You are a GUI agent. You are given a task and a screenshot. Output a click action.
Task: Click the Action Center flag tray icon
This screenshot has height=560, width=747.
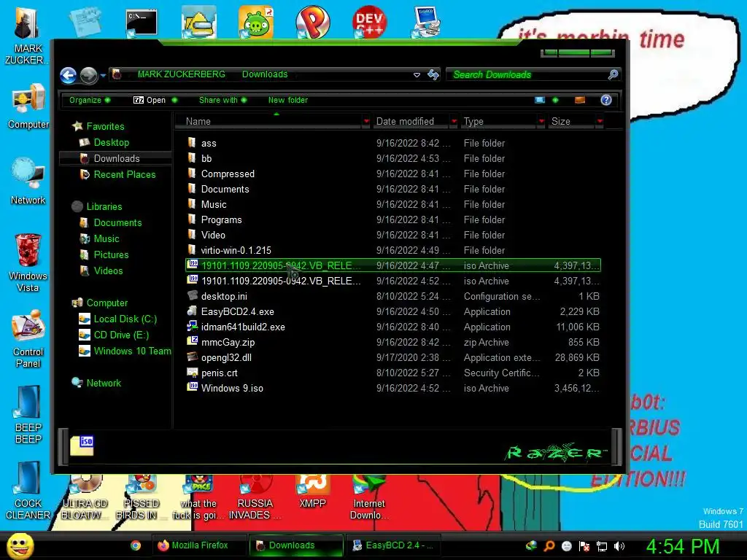584,546
